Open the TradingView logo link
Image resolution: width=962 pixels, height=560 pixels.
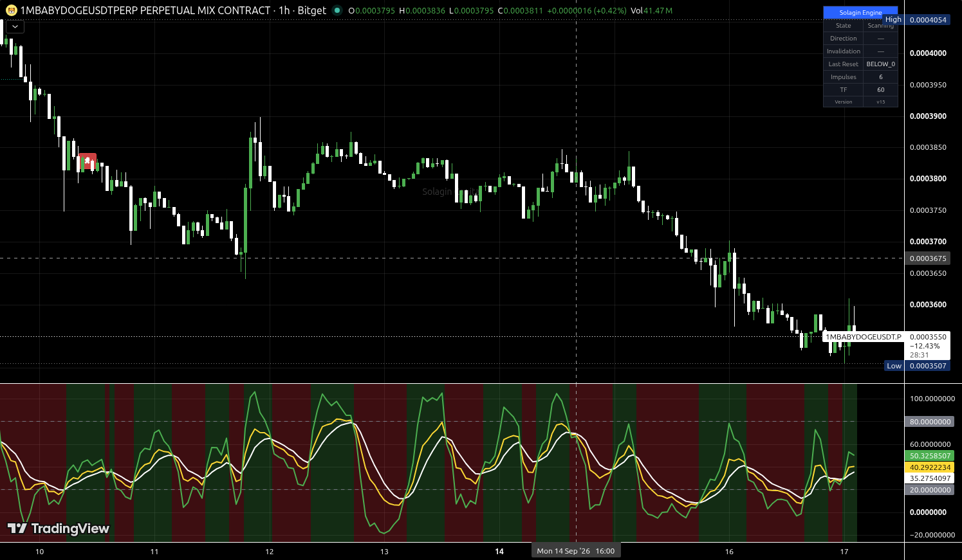tap(58, 528)
